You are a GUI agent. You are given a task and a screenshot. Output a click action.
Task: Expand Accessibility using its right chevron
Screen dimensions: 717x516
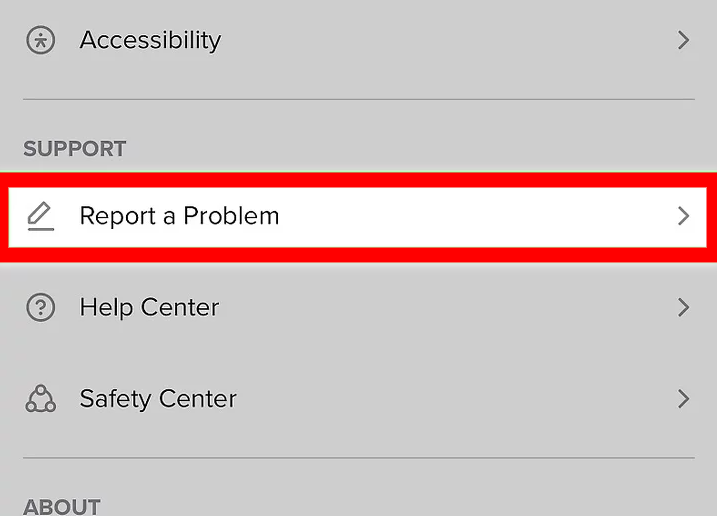684,41
